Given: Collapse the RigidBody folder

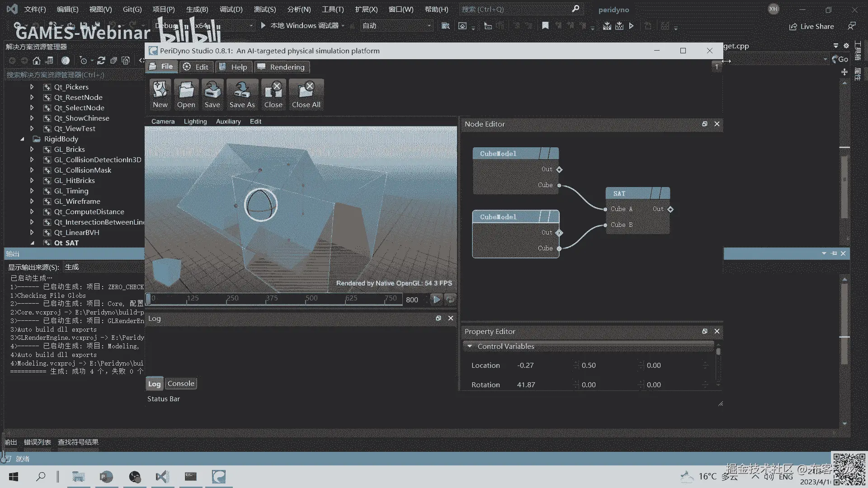Looking at the screenshot, I should click(22, 139).
